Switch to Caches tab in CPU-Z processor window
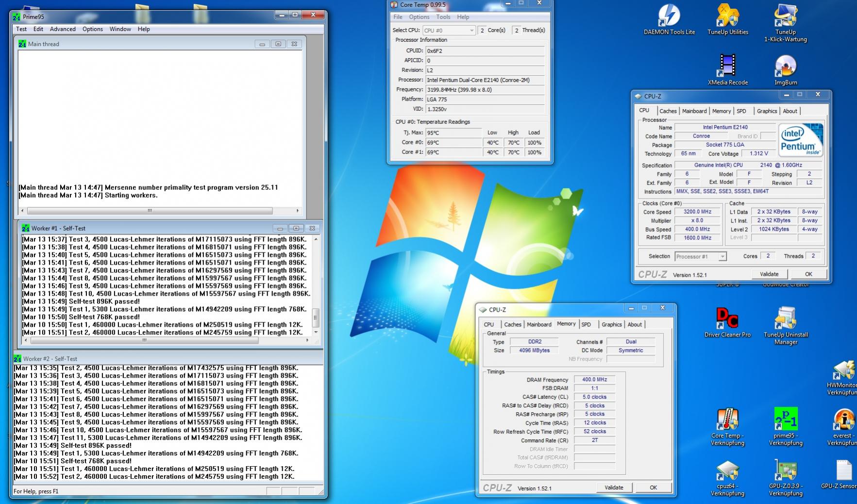The image size is (857, 504). (668, 111)
